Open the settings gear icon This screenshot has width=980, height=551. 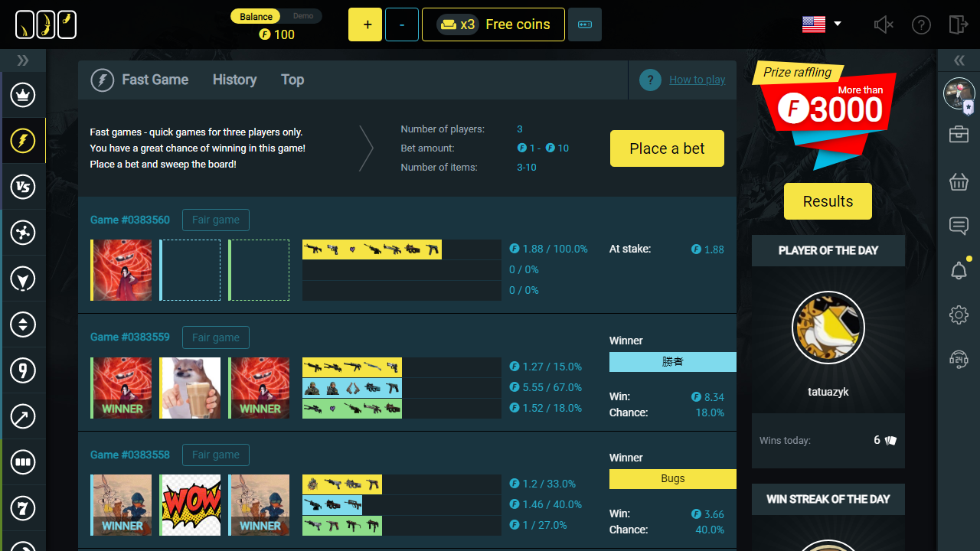click(x=959, y=315)
